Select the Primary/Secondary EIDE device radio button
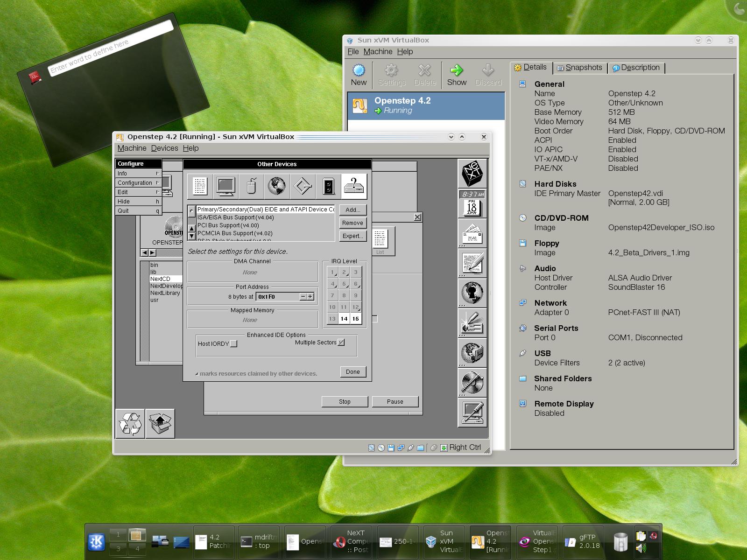The image size is (747, 560). 191,210
